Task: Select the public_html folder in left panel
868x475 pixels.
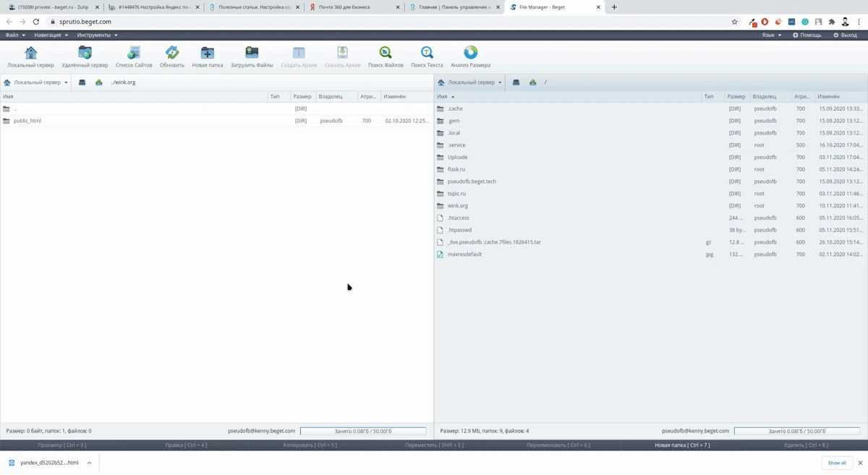Action: tap(27, 121)
